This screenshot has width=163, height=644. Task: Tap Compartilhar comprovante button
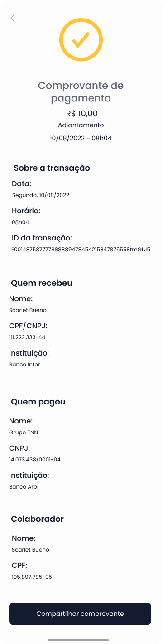tap(80, 614)
